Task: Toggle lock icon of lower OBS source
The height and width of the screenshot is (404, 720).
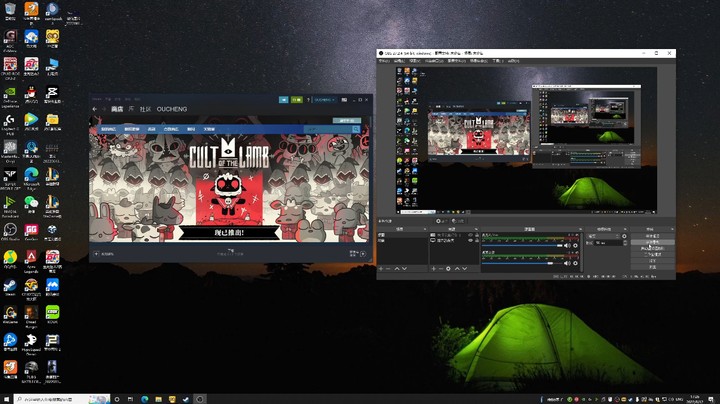Action: pyautogui.click(x=477, y=240)
